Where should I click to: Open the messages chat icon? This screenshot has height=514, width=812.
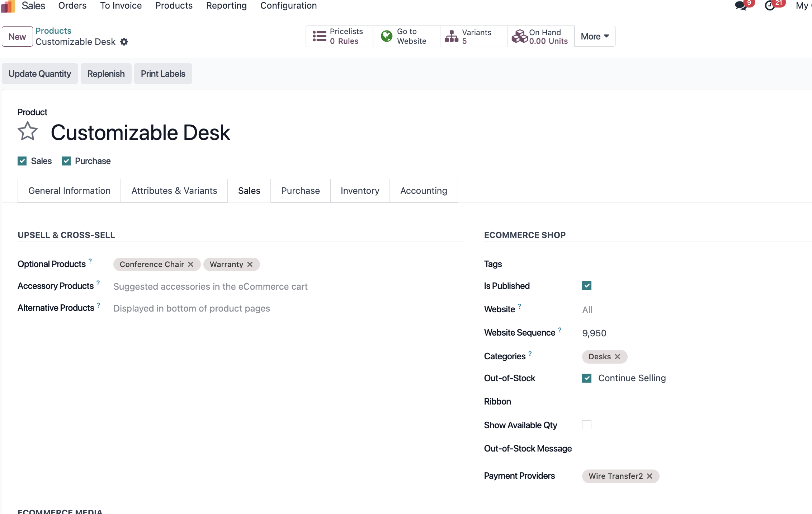coord(741,6)
